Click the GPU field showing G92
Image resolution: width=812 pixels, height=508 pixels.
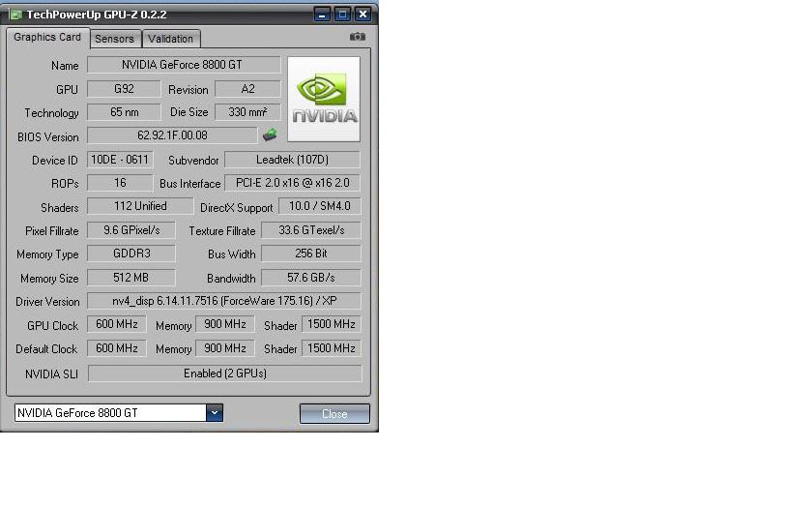point(124,89)
